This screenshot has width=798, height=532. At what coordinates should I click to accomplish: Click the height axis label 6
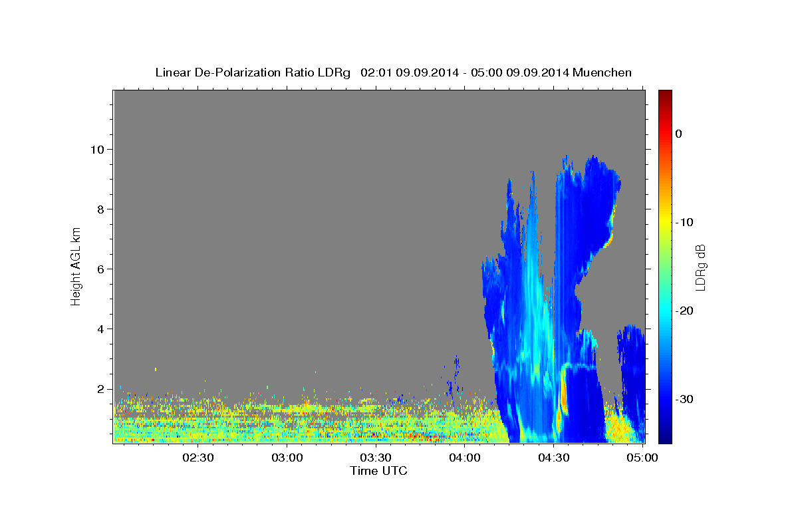coord(101,269)
